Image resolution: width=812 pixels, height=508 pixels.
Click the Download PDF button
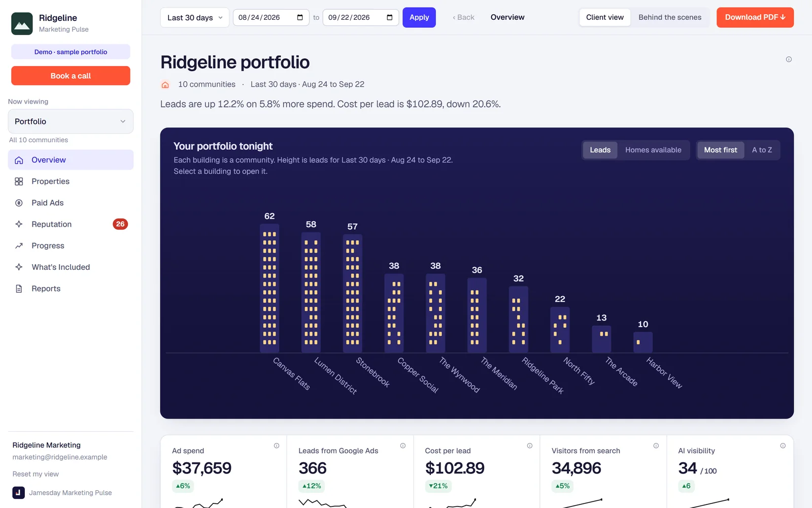[755, 17]
